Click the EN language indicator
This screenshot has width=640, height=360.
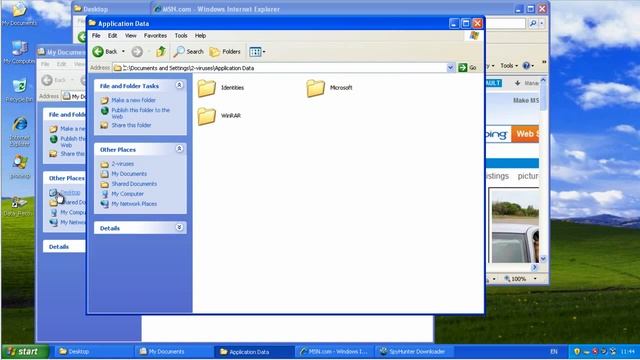tap(554, 351)
